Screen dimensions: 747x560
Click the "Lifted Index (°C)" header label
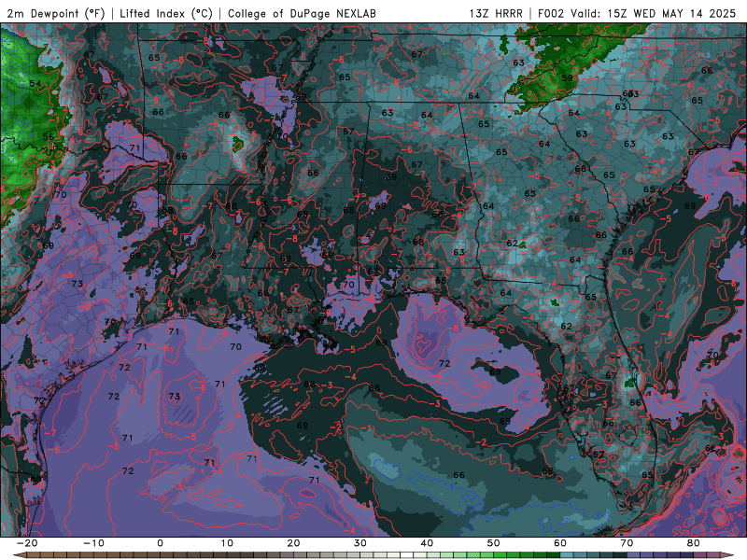166,13
